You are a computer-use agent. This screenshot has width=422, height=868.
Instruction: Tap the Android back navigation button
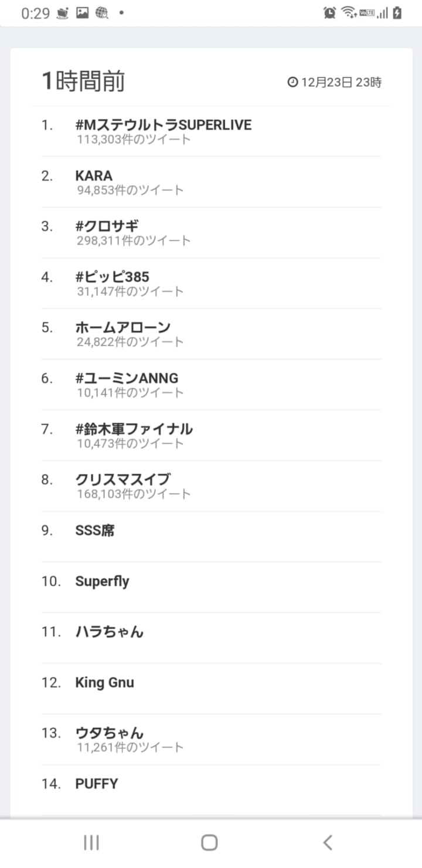[328, 843]
